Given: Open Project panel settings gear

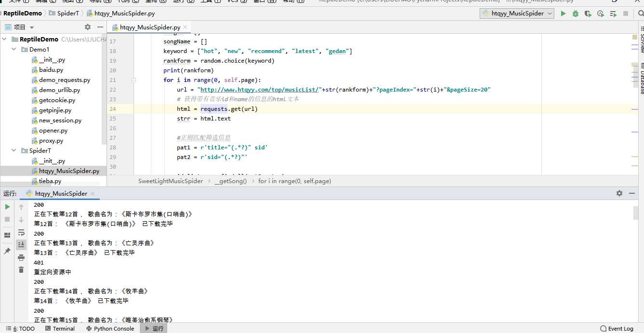Looking at the screenshot, I should point(87,27).
